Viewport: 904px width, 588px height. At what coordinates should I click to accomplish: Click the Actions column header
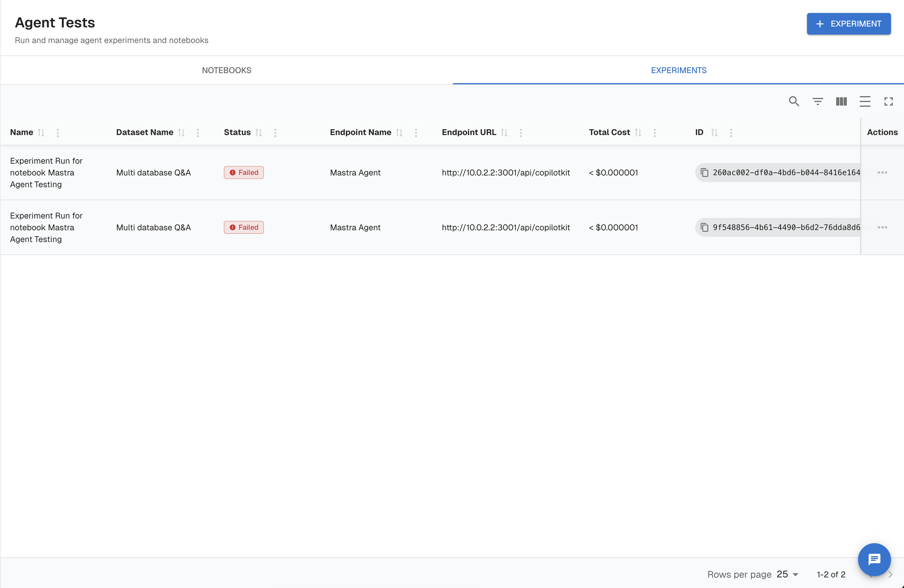coord(882,132)
